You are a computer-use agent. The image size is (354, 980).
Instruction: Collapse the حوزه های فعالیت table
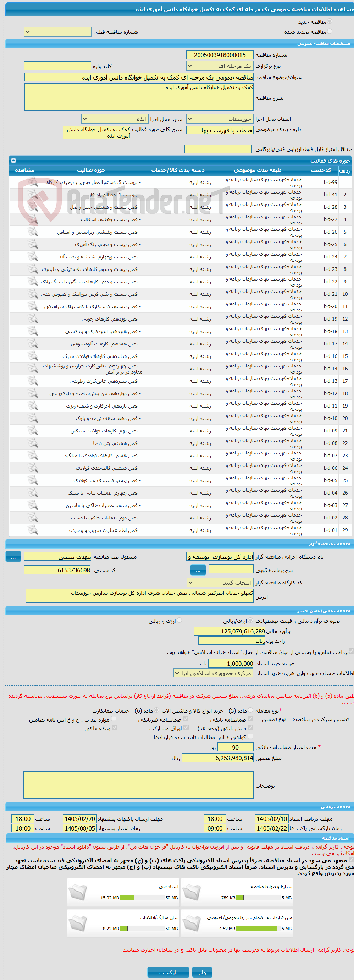tap(13, 160)
